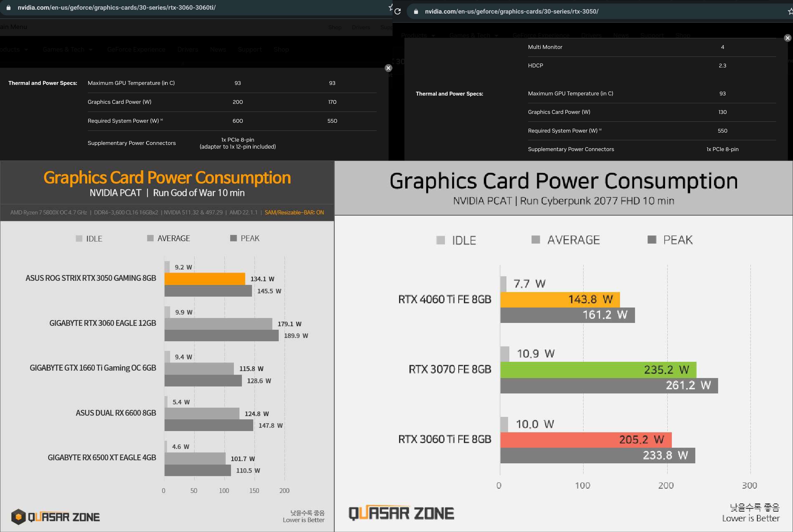This screenshot has width=793, height=532.
Task: Click the IDLE legend swatch in the God of War chart
Action: click(x=79, y=238)
